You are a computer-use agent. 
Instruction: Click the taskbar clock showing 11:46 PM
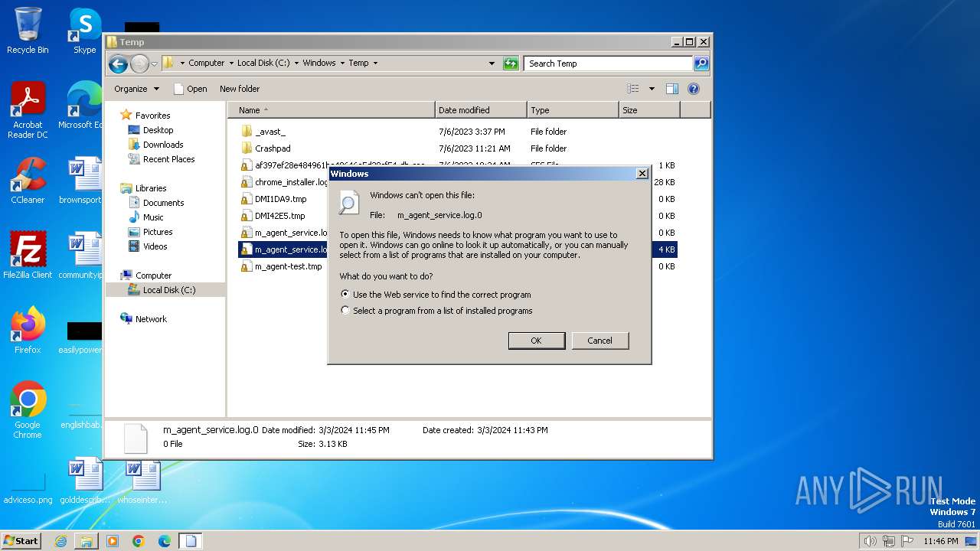[x=940, y=541]
